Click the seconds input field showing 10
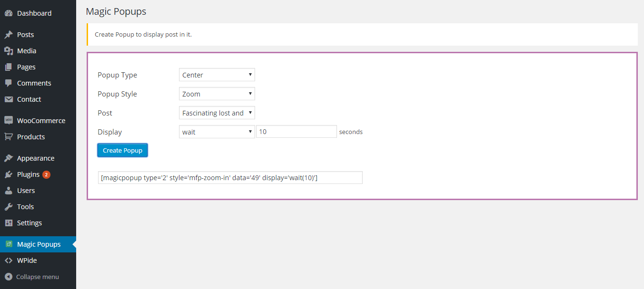This screenshot has width=644, height=289. tap(297, 132)
